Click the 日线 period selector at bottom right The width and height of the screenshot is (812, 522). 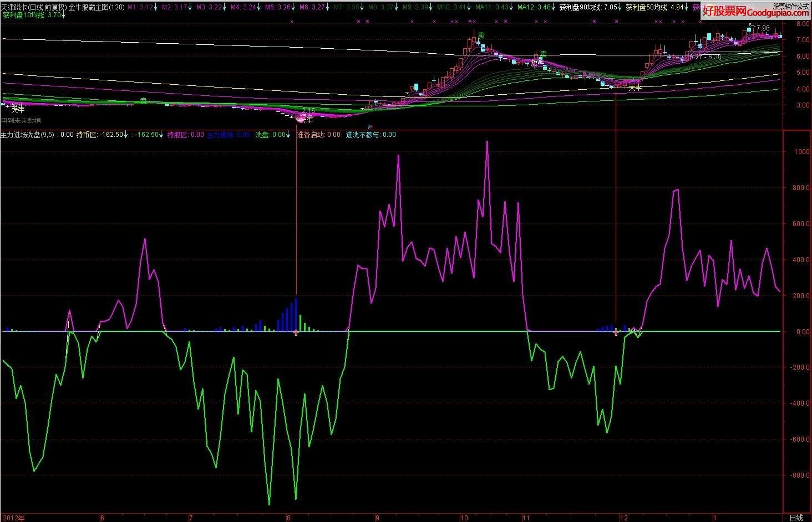(x=796, y=518)
